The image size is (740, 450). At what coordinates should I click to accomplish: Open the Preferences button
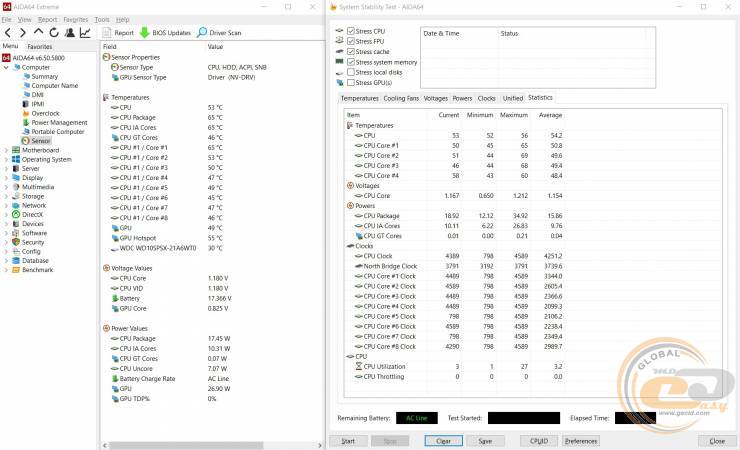tap(581, 441)
